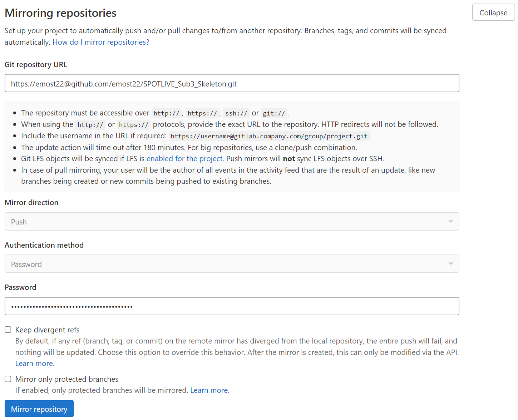Click the 'Mirror direction' heading label
Screen dimensions: 518x420
pos(31,203)
